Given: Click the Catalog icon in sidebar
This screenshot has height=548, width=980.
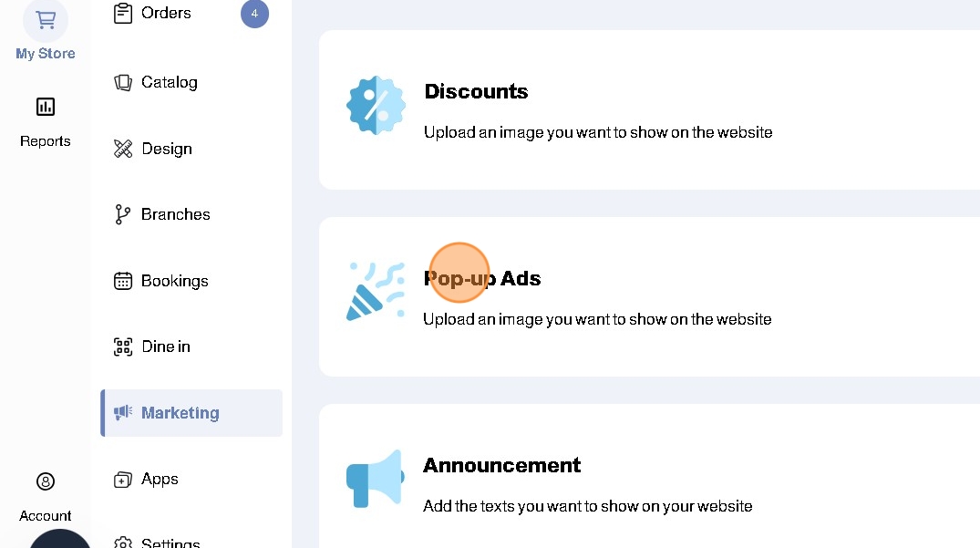Looking at the screenshot, I should pos(123,82).
